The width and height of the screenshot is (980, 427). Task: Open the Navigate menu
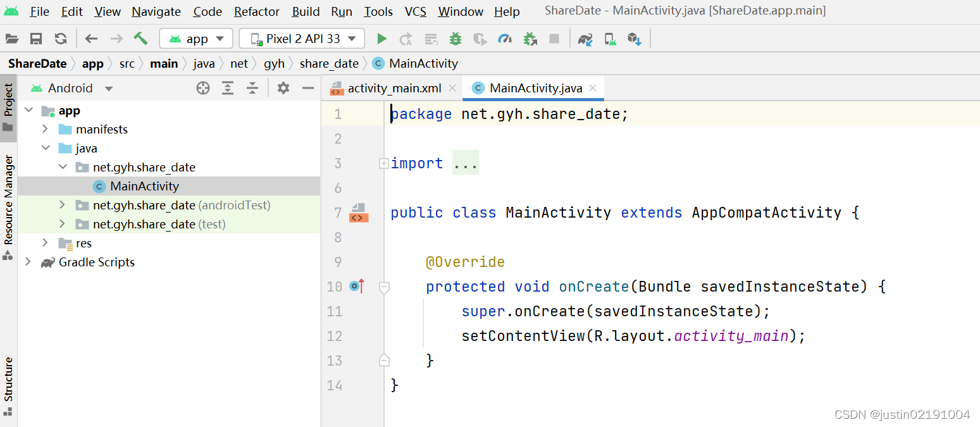point(156,11)
